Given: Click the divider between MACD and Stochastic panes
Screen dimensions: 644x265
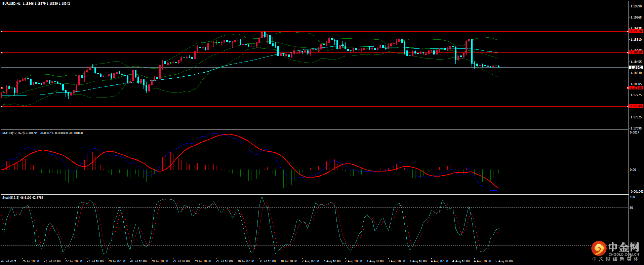Looking at the screenshot, I should (314, 194).
